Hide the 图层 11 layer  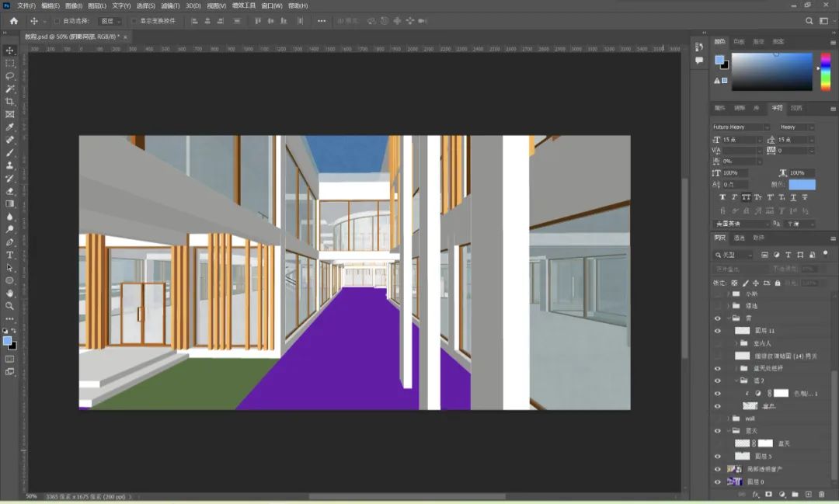718,331
